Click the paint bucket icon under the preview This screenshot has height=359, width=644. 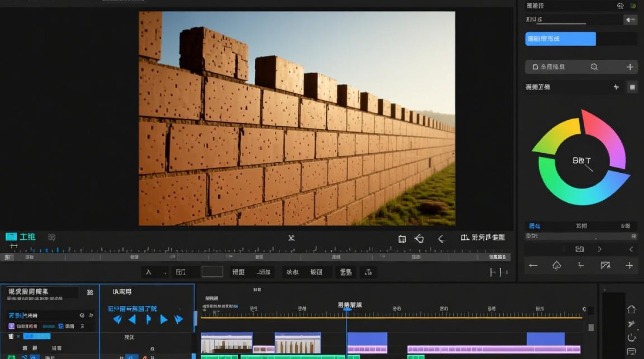(419, 238)
